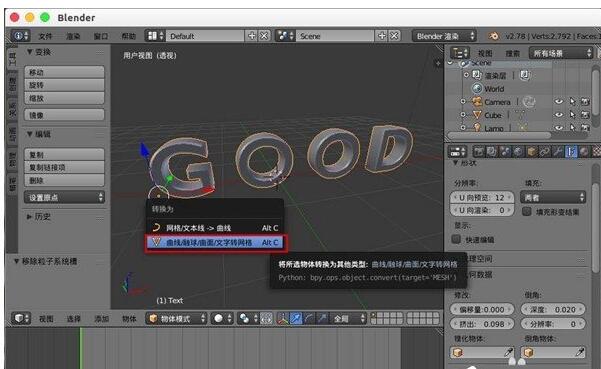Select 曲线/融球/曲面/文字转网格 convert option

215,243
